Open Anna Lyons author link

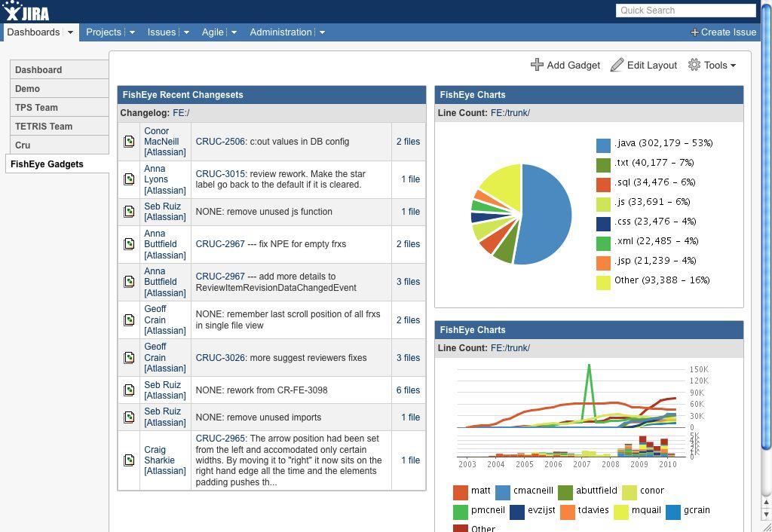165,179
